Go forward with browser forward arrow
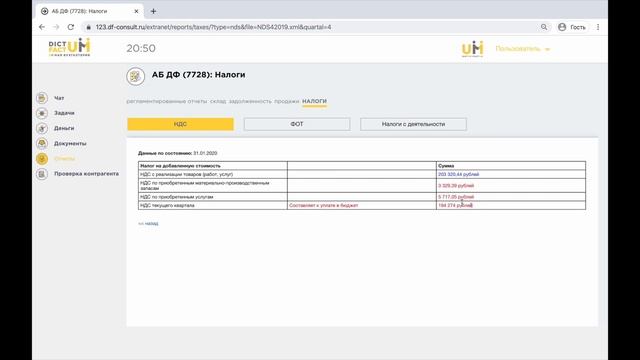 [x=56, y=27]
